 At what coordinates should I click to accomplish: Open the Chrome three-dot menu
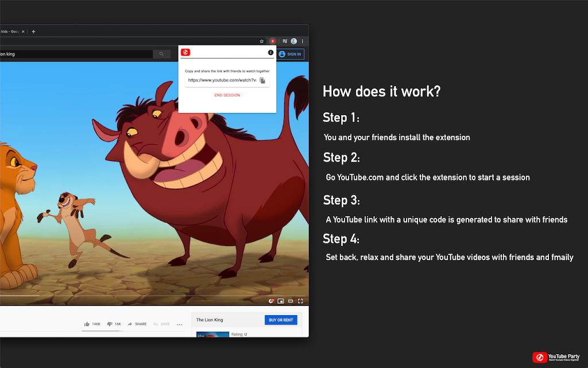[x=303, y=41]
